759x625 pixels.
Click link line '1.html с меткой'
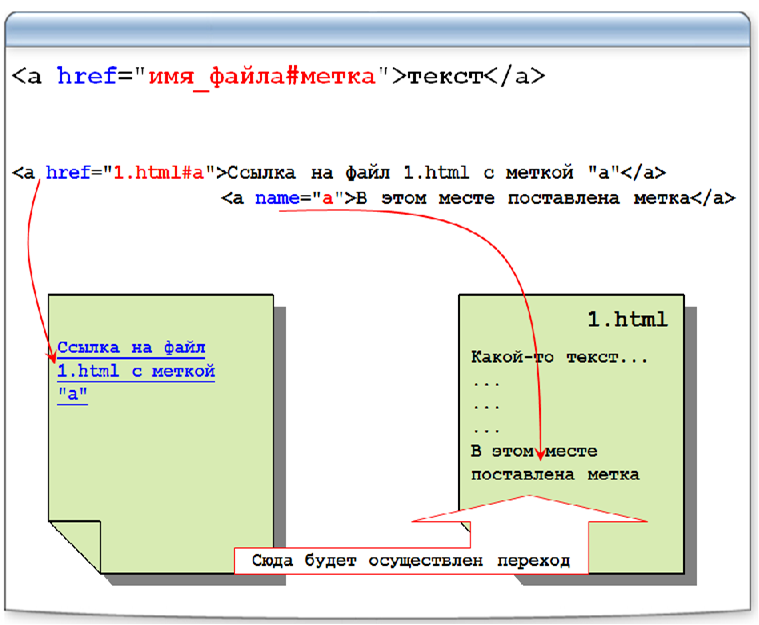click(x=136, y=371)
